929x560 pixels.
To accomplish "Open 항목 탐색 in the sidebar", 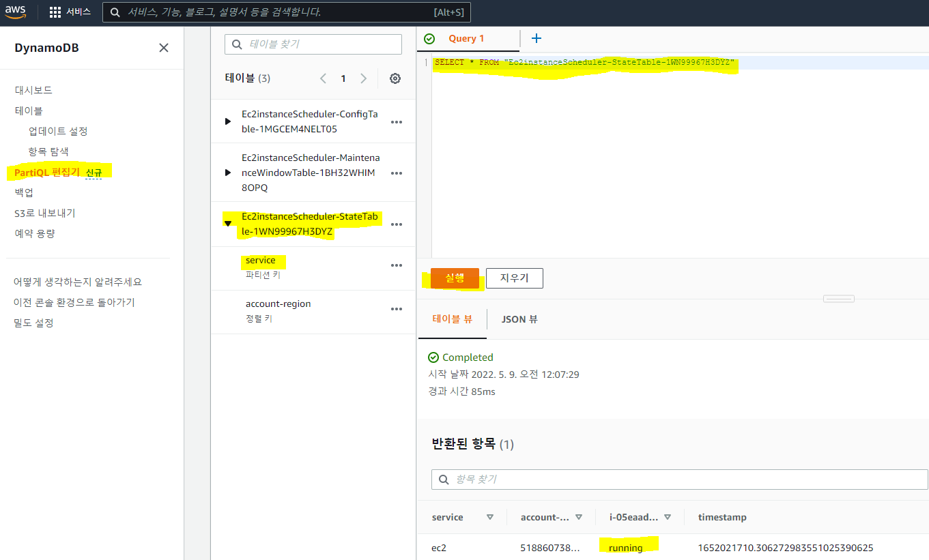I will (48, 151).
